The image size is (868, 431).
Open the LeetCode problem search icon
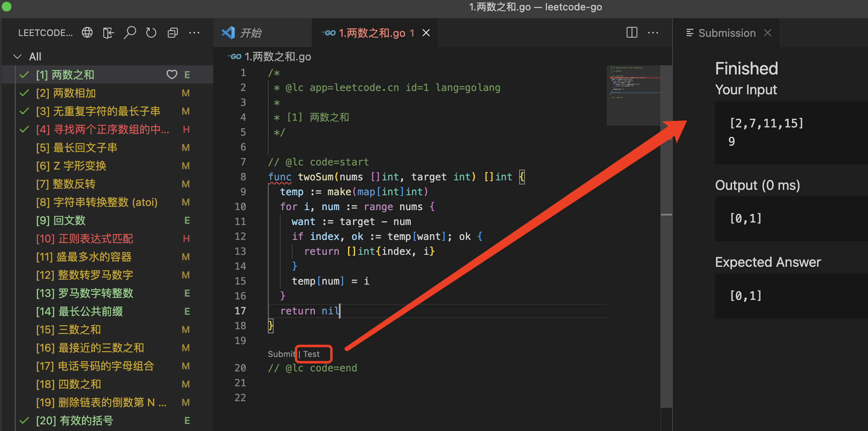(x=130, y=32)
